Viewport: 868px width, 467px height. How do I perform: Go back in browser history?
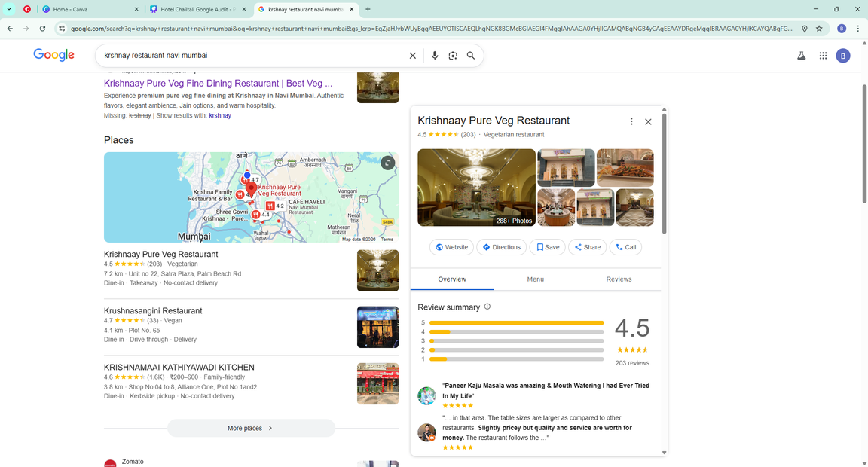[x=10, y=28]
